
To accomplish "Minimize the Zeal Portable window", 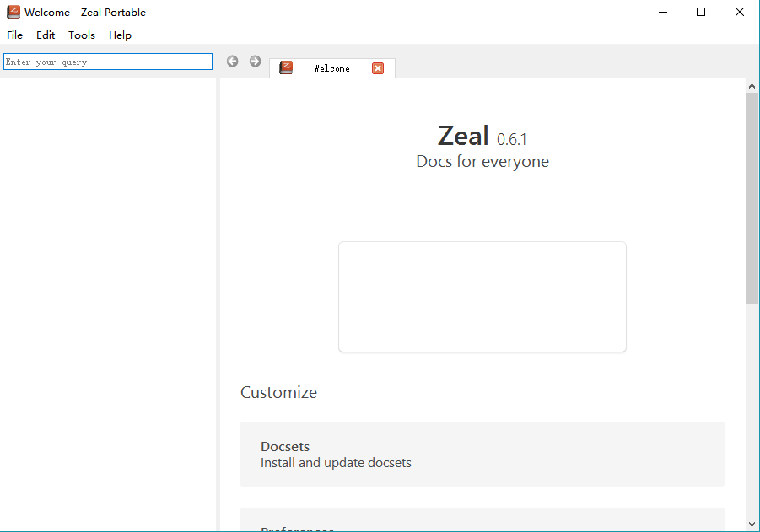I will [x=663, y=12].
